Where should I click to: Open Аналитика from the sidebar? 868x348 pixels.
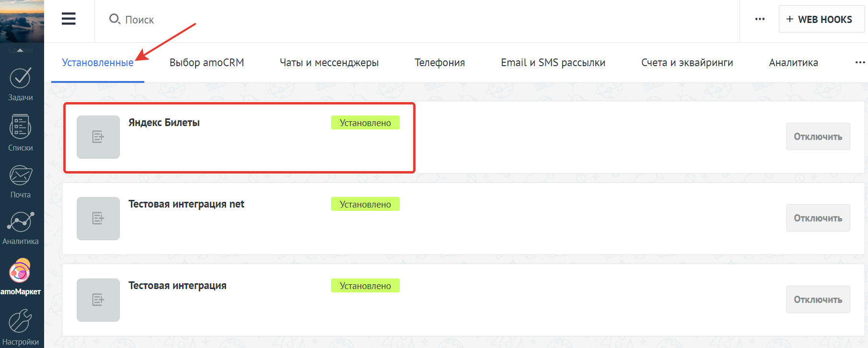[x=20, y=227]
